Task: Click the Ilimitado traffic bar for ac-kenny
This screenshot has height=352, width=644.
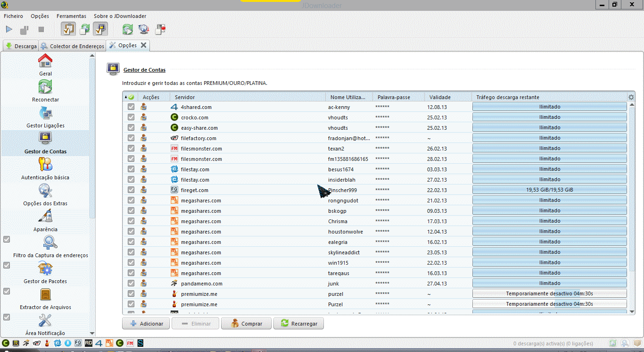Action: pos(550,107)
